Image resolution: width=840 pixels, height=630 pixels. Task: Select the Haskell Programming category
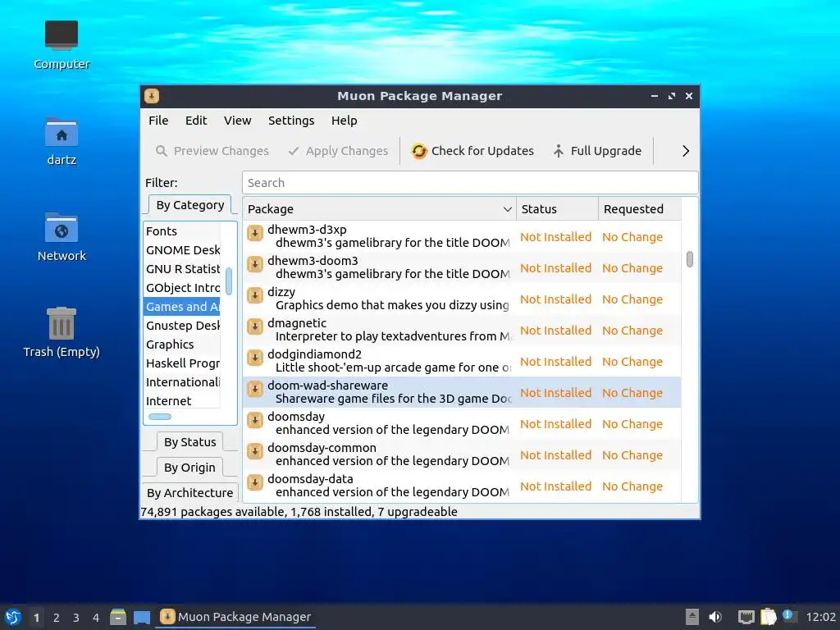[182, 363]
